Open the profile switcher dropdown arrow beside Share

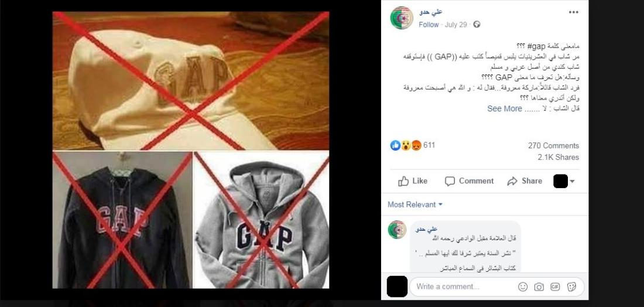[x=572, y=181]
